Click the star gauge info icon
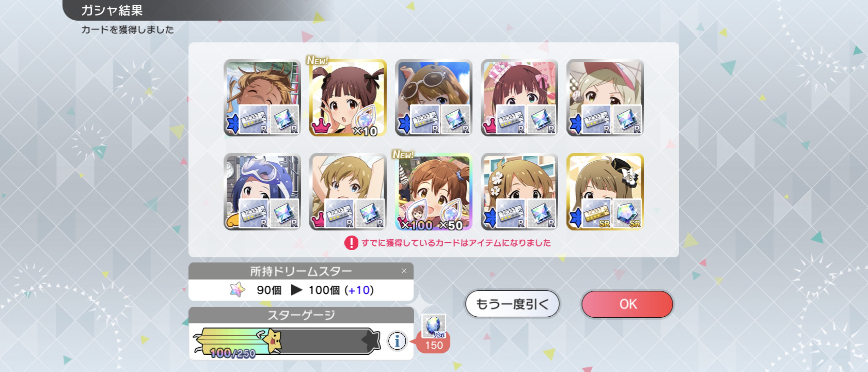The image size is (868, 372). click(x=397, y=341)
